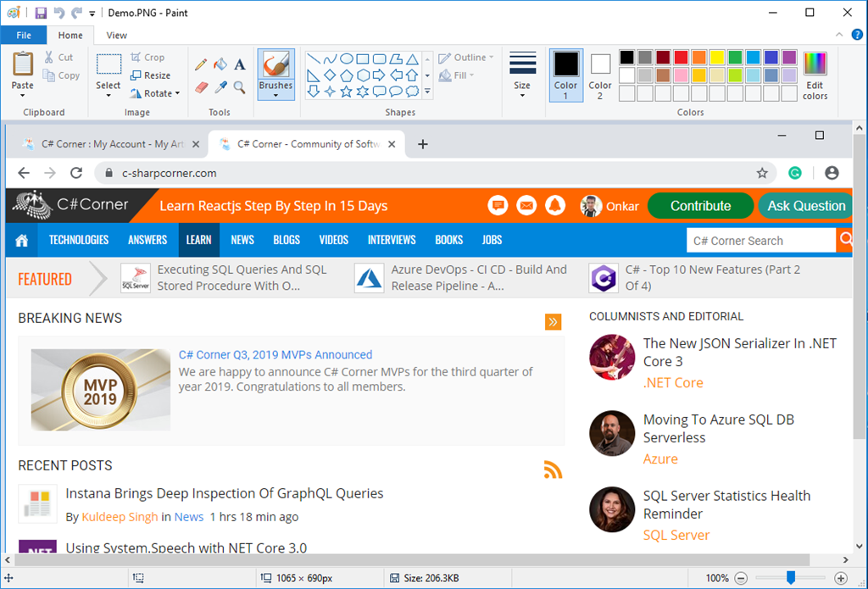Select the Text tool

(240, 64)
